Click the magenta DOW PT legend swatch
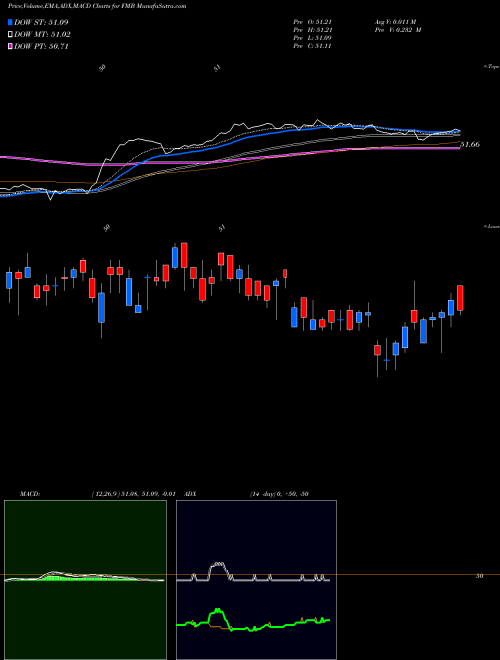This screenshot has width=500, height=660. click(x=11, y=46)
